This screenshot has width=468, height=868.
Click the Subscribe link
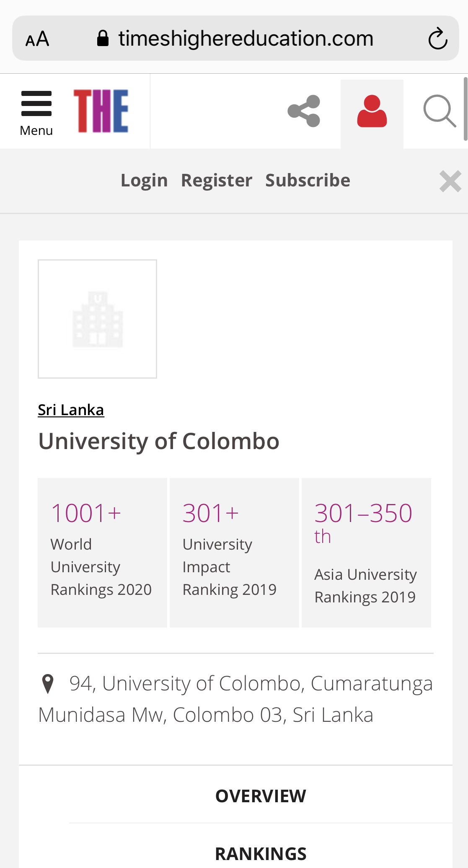(308, 181)
